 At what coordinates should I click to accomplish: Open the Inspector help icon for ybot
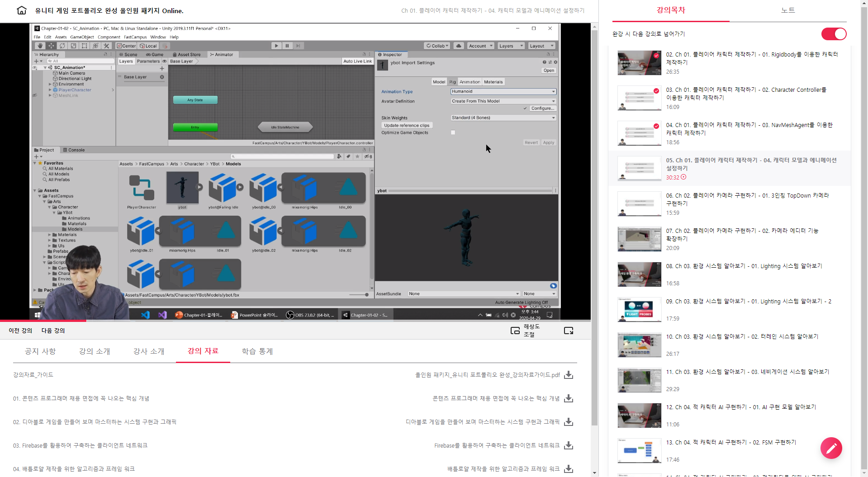coord(544,62)
